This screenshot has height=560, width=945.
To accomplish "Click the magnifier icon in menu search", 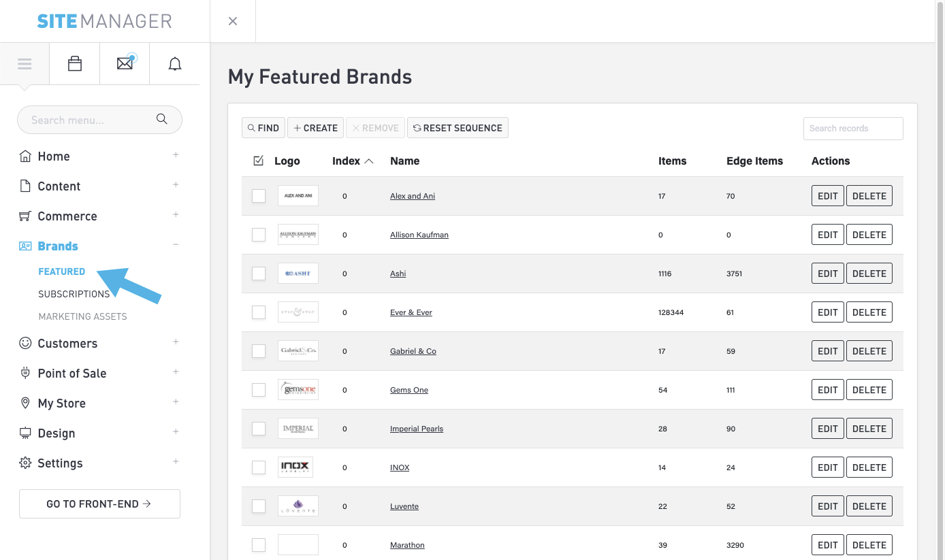I will click(162, 120).
